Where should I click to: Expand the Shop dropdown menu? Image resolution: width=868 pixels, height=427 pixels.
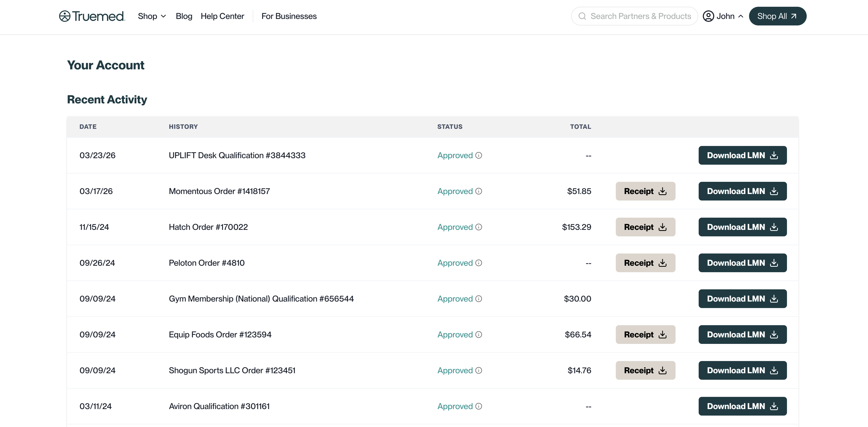[152, 16]
